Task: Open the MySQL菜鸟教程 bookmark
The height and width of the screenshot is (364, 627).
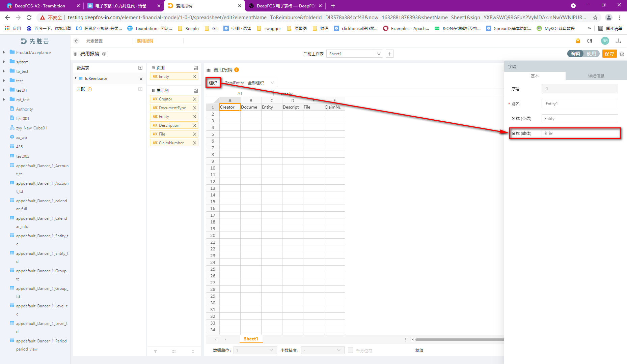Action: [556, 28]
